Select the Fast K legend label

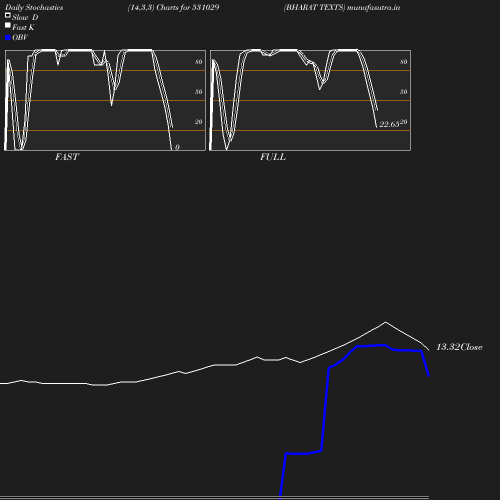(23, 27)
